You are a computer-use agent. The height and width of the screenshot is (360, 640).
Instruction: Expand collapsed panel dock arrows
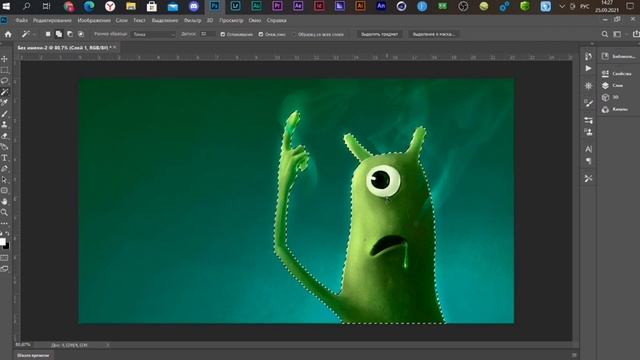(592, 44)
